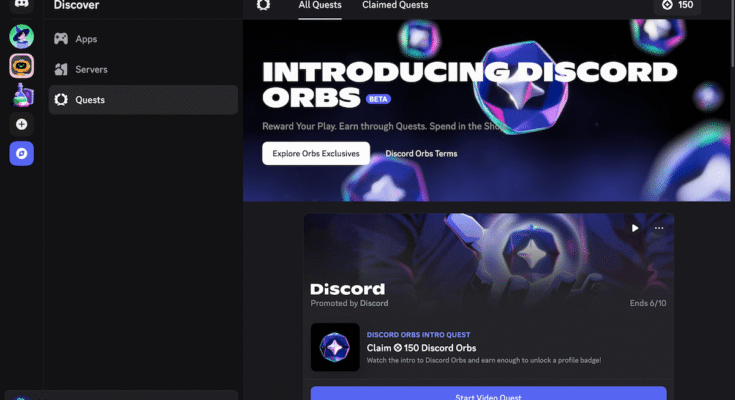Open the witch avatar server
Viewport: 735px width, 400px height.
coord(22,36)
